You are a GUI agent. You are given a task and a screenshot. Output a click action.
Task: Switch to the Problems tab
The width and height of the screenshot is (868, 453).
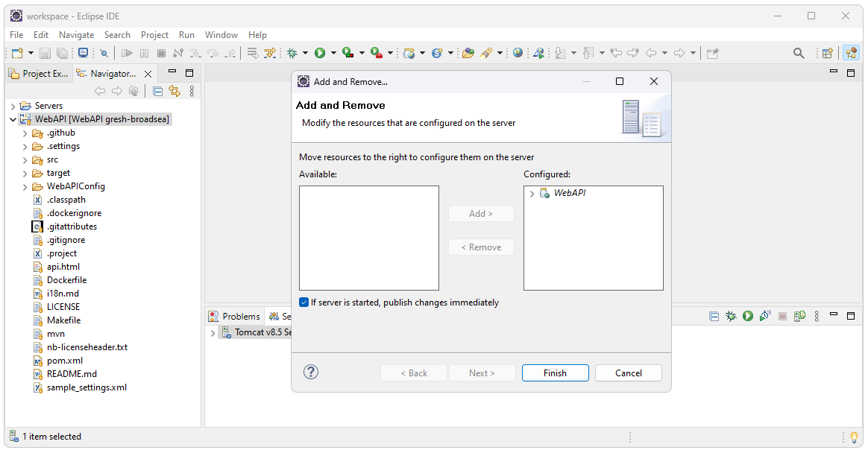coord(235,317)
